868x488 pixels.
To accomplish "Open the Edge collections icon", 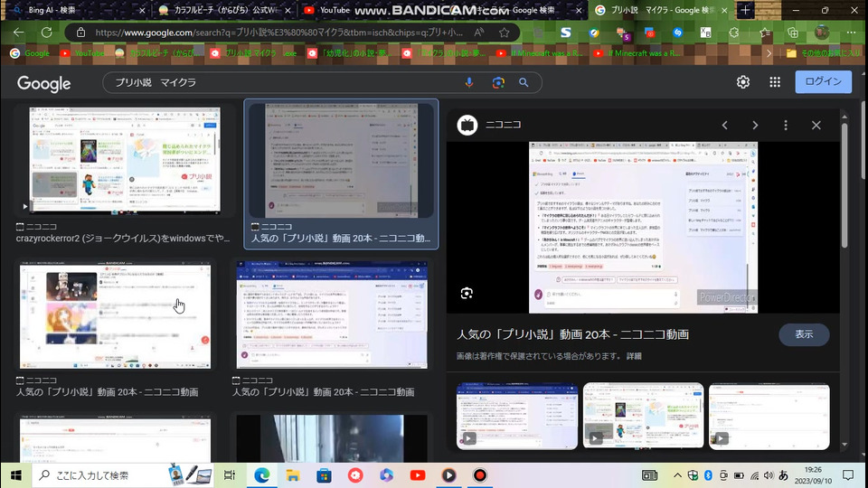I will click(x=793, y=33).
